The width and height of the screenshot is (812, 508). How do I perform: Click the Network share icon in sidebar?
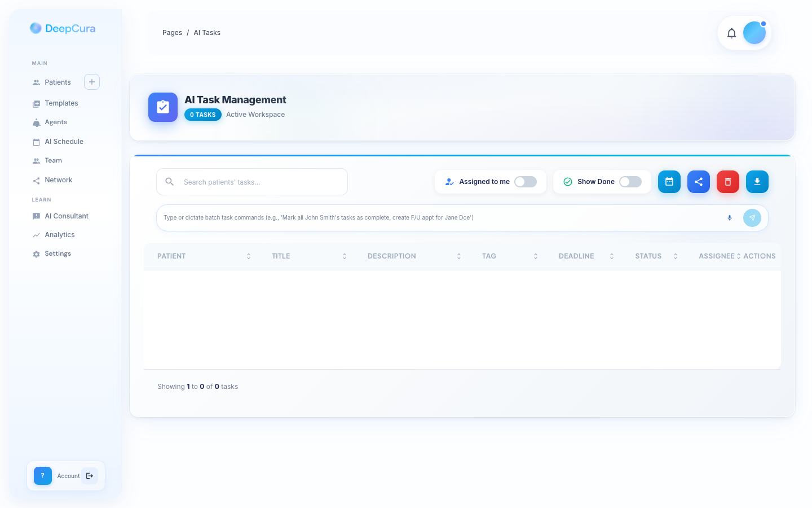pos(36,181)
